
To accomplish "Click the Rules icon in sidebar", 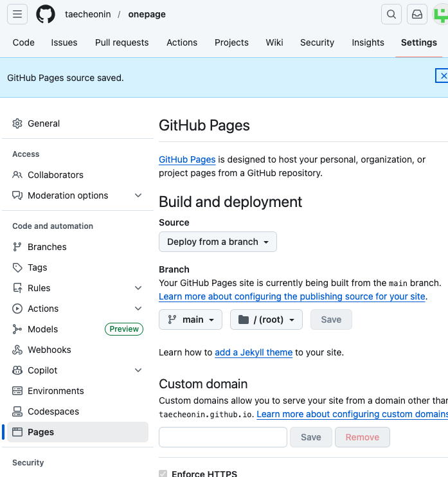I will coord(17,288).
